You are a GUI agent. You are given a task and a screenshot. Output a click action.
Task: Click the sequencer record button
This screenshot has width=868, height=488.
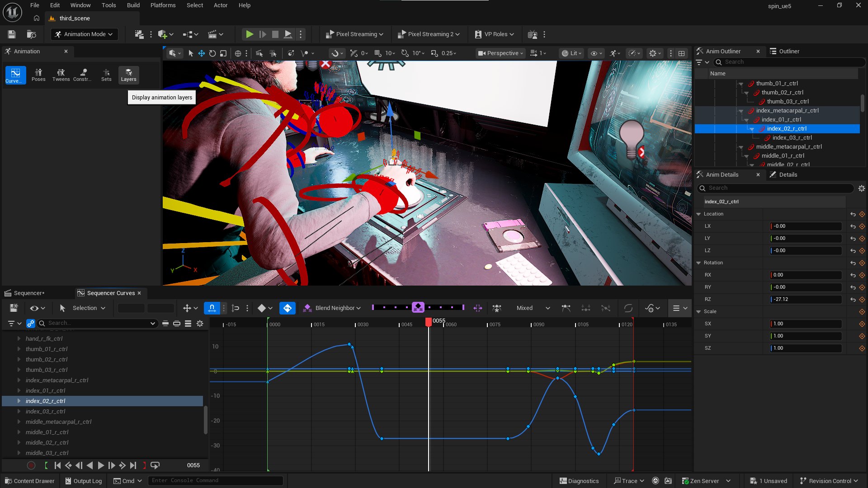coord(31,465)
